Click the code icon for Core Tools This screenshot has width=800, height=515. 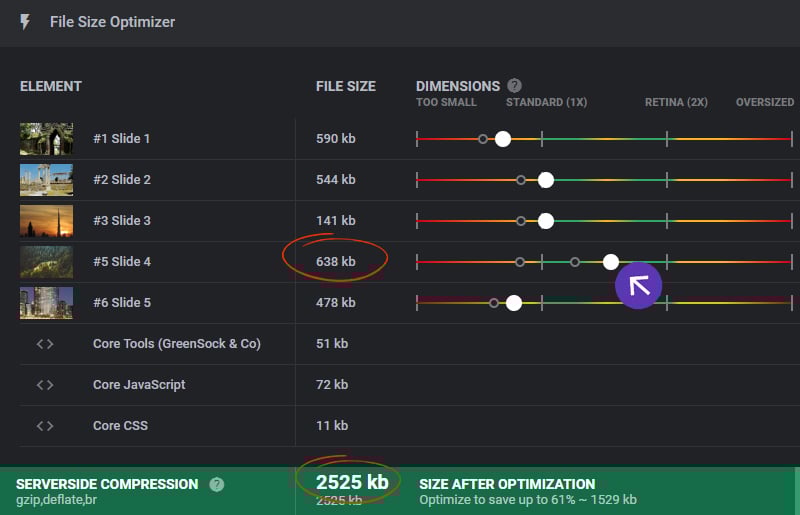click(x=45, y=343)
